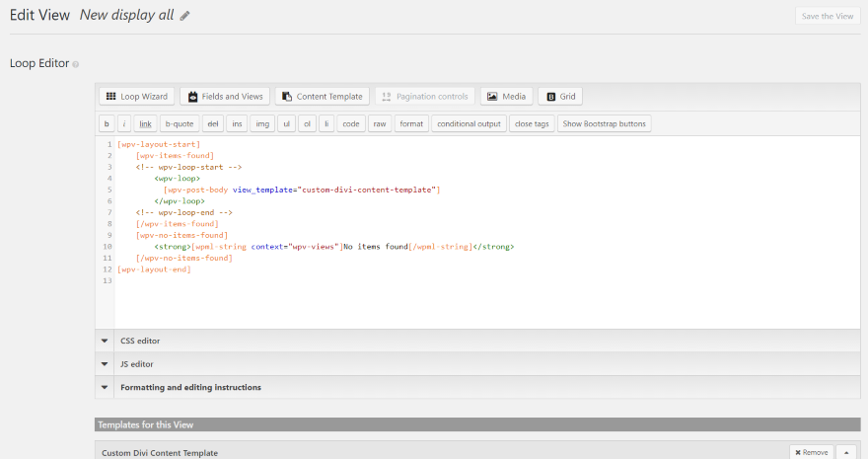The width and height of the screenshot is (868, 459).
Task: Click the conditional output button
Action: (x=469, y=124)
